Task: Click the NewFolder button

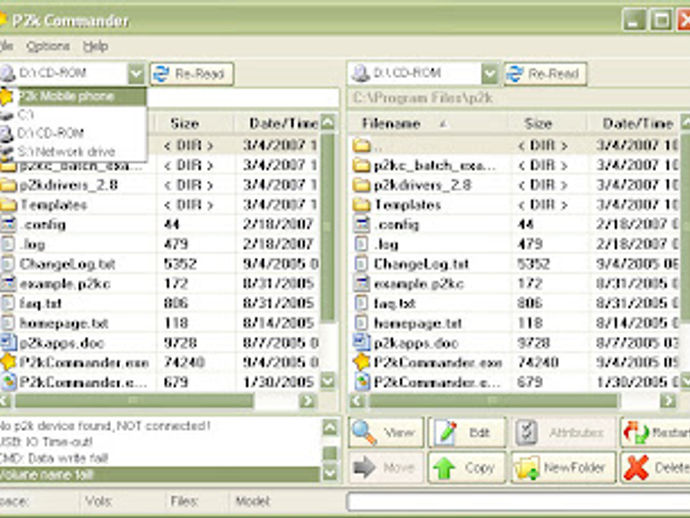Action: 563,467
